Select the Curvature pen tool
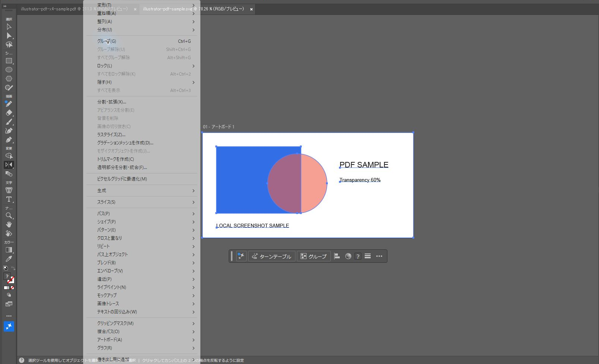Screen dimensions: 599x364 pos(9,131)
